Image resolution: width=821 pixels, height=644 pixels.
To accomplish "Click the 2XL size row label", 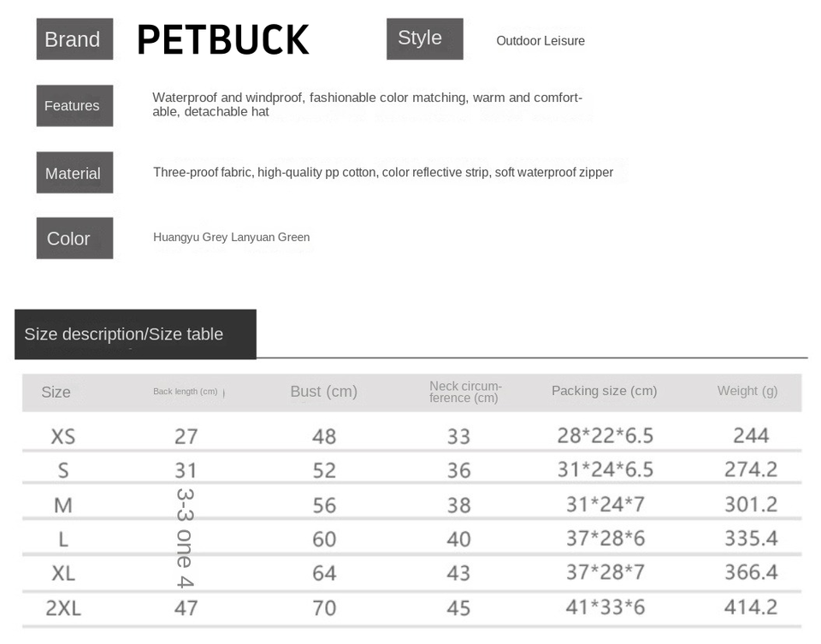I will tap(64, 608).
